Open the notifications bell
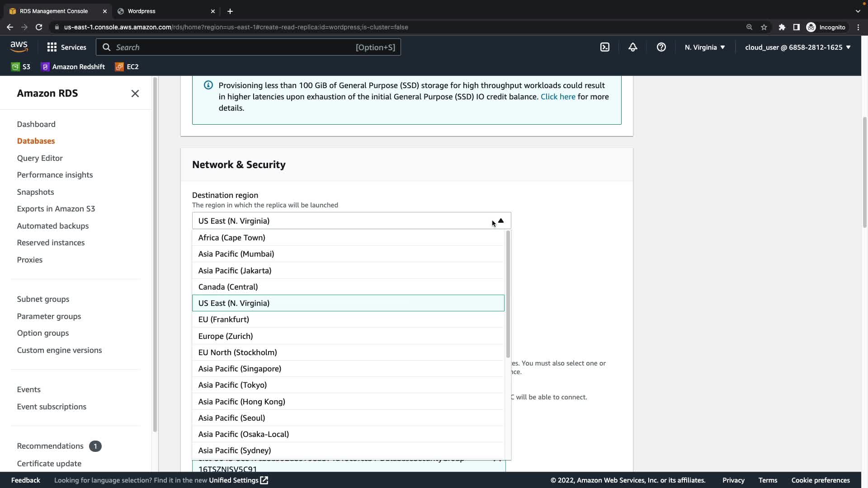 click(632, 47)
